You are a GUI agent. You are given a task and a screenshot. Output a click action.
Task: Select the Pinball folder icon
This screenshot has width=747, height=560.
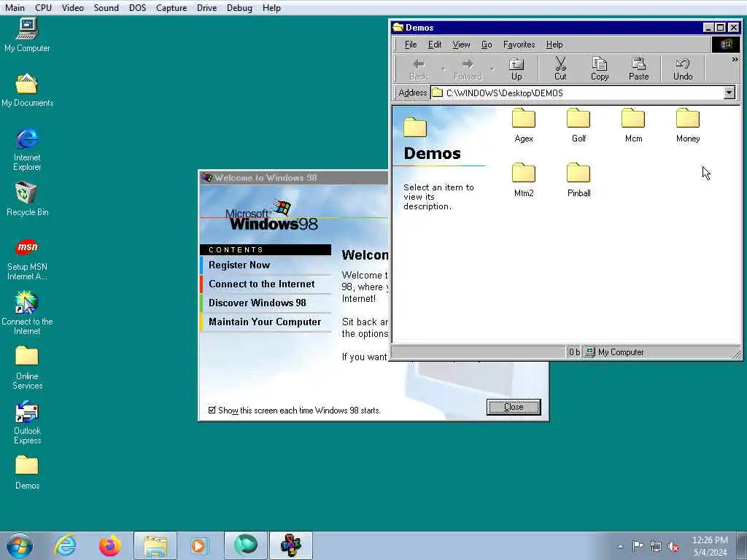point(578,173)
